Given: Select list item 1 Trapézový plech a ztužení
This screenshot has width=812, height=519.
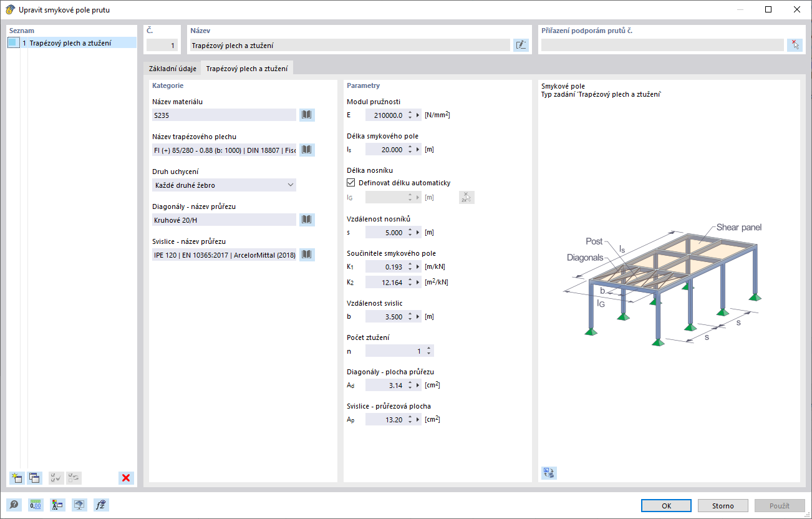Looking at the screenshot, I should point(72,43).
